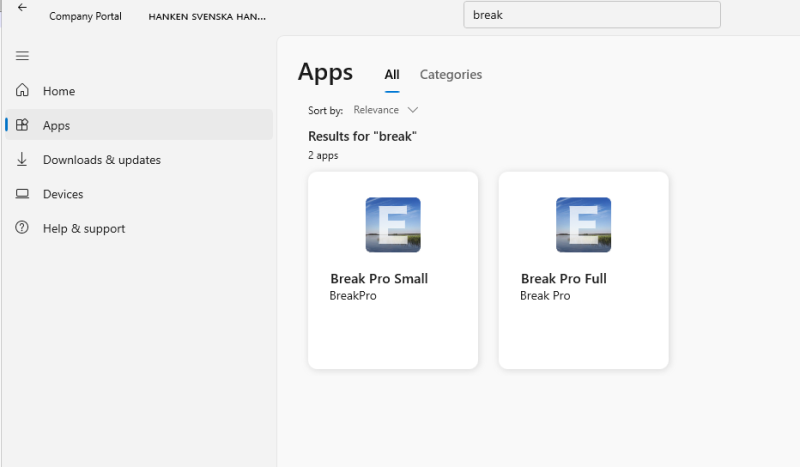Click BreakPro publisher text under Small

click(x=353, y=296)
